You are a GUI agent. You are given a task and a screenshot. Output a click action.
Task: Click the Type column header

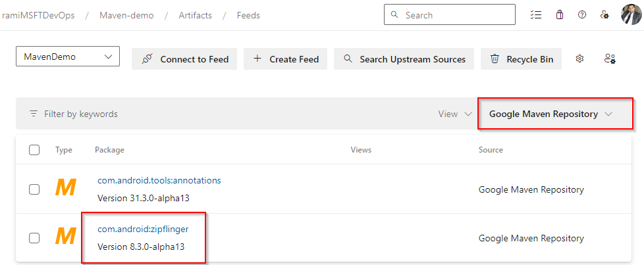[x=64, y=150]
